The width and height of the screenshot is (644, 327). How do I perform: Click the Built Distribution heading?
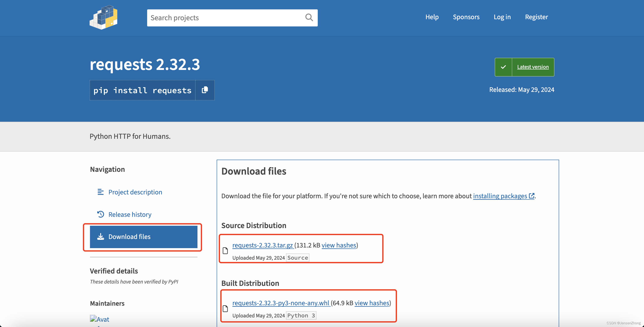click(x=250, y=283)
